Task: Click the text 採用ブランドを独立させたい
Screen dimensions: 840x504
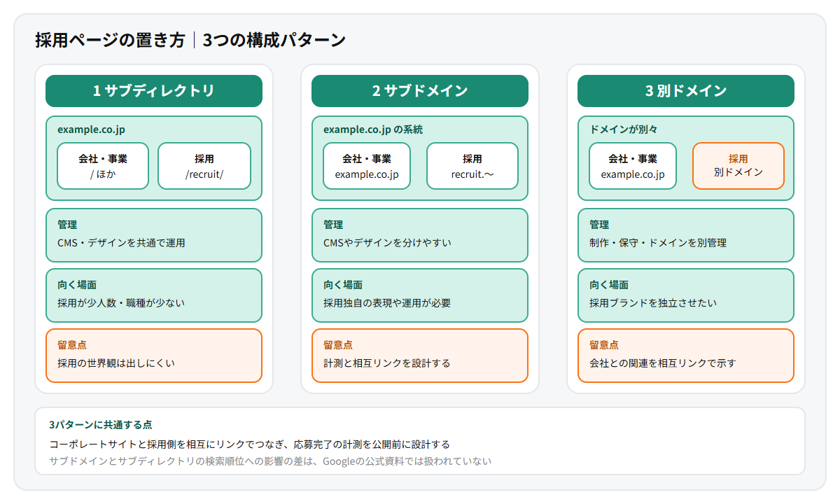Action: 653,303
